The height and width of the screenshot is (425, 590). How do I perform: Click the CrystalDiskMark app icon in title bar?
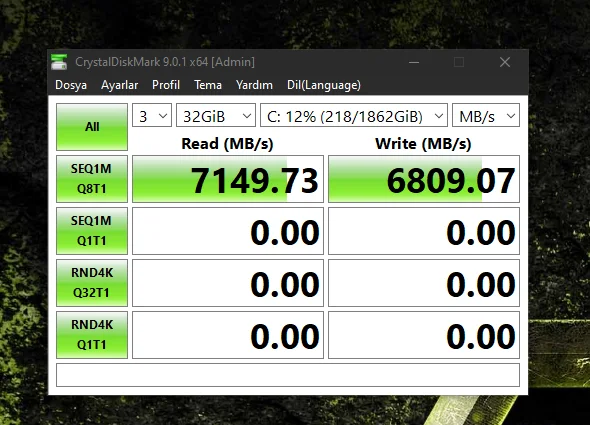tap(59, 62)
